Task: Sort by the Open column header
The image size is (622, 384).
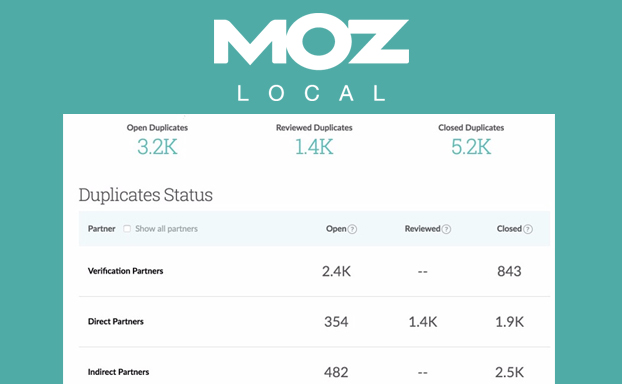Action: pos(336,229)
